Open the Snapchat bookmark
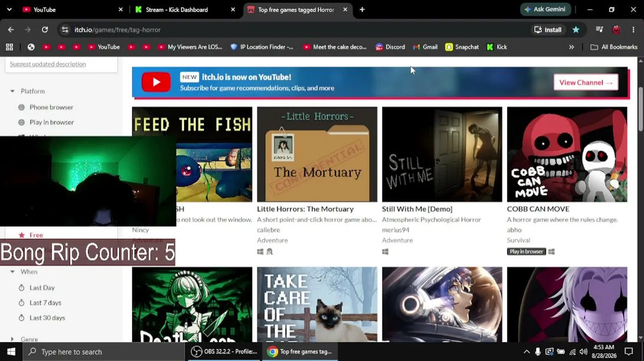Viewport: 644px width, 361px height. click(462, 47)
